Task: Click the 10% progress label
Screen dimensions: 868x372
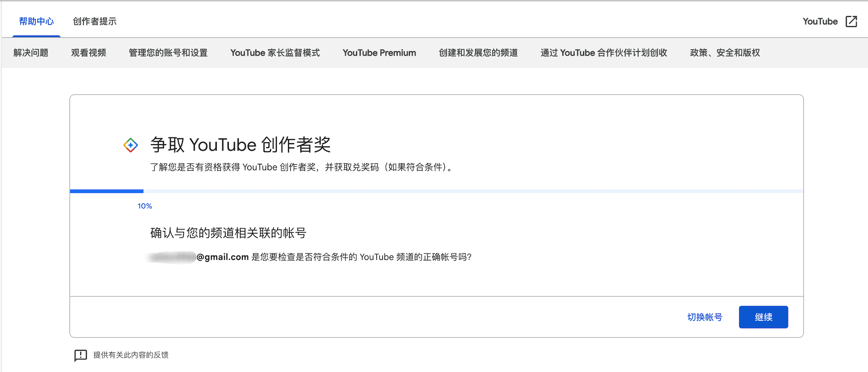Action: point(145,206)
